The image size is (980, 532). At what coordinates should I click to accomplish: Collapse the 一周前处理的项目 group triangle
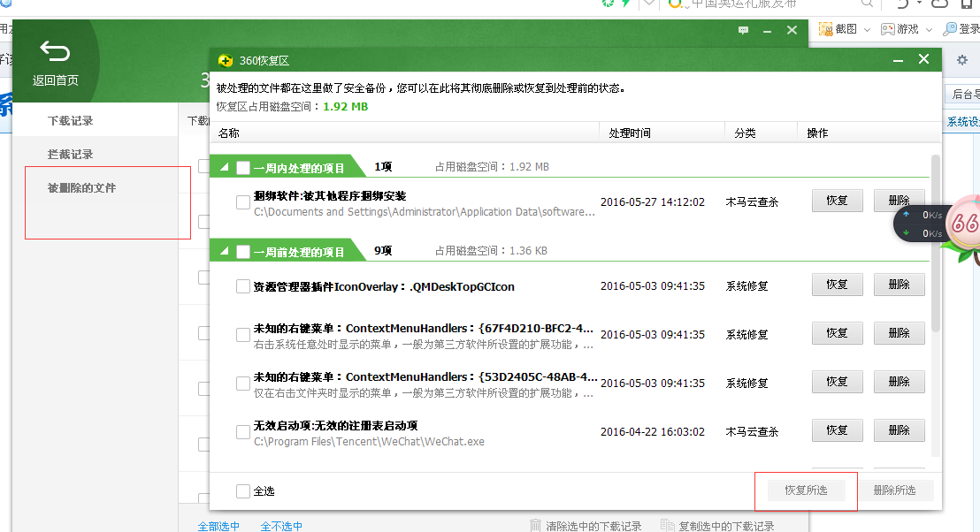pyautogui.click(x=224, y=252)
